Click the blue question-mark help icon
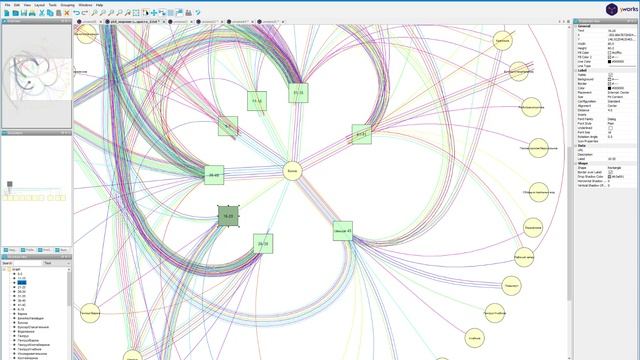This screenshot has height=360, width=640. (x=198, y=13)
